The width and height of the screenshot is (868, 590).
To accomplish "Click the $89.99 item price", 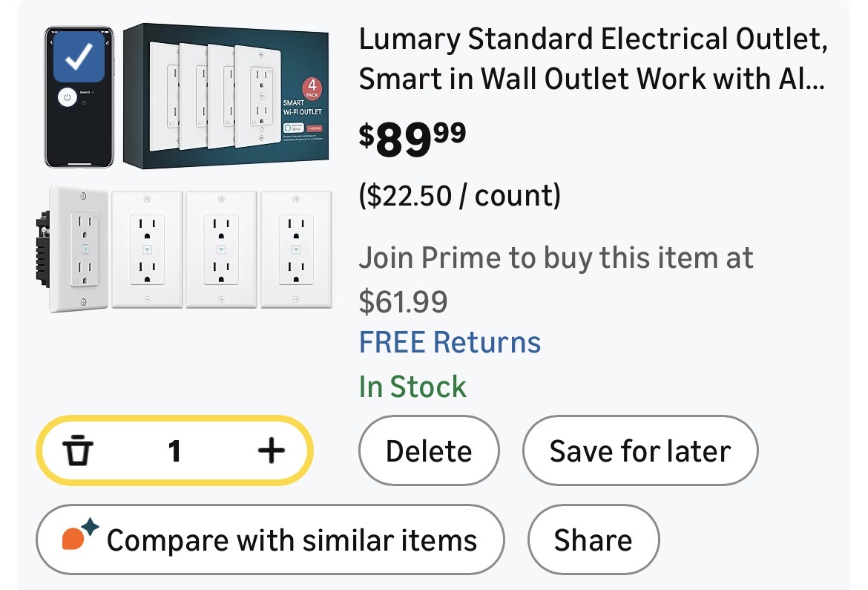I will pos(412,139).
